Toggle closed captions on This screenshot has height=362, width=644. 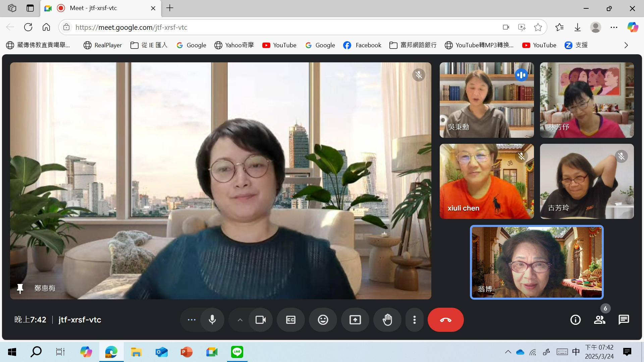click(x=290, y=320)
